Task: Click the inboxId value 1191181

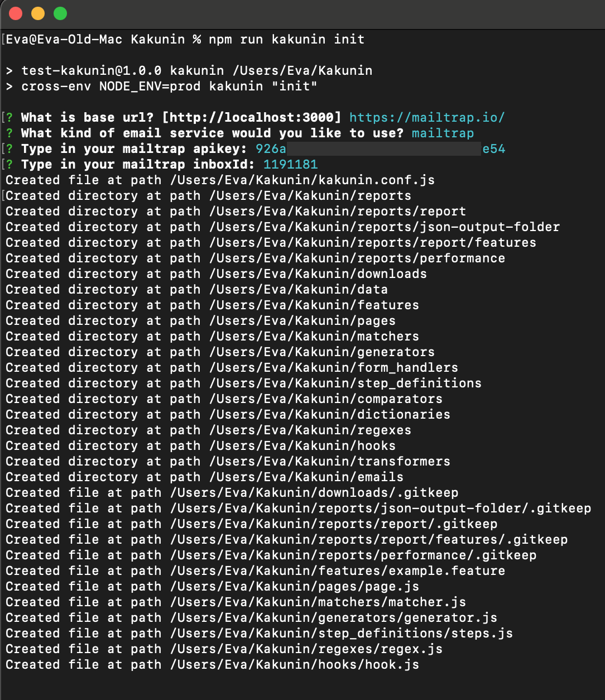Action: pyautogui.click(x=290, y=165)
